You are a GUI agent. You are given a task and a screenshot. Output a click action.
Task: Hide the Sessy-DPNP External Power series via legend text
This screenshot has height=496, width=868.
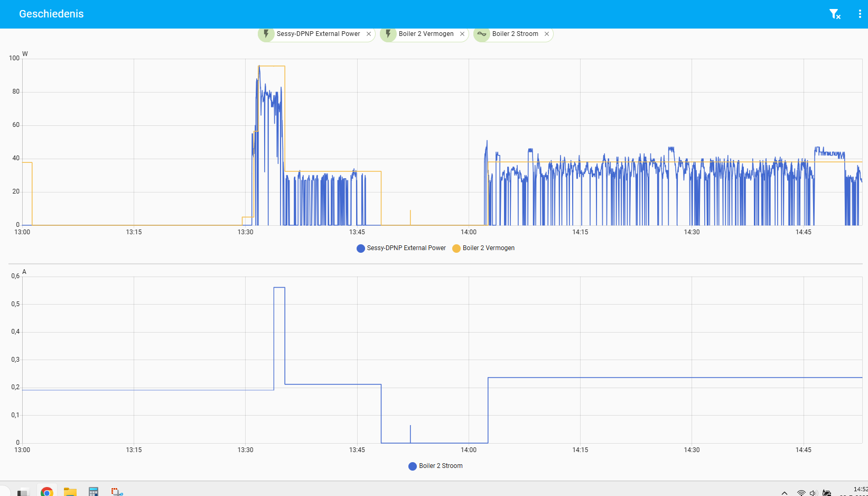coord(406,248)
